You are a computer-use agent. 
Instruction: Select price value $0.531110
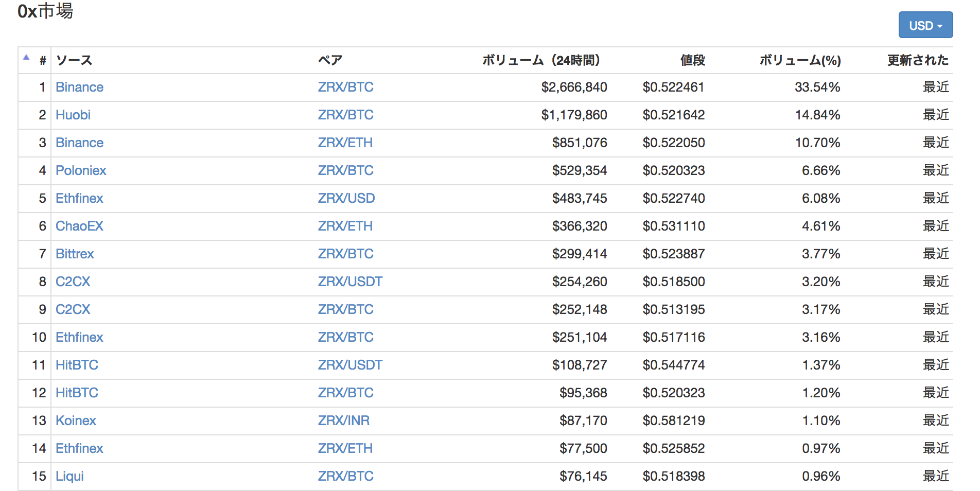click(673, 226)
